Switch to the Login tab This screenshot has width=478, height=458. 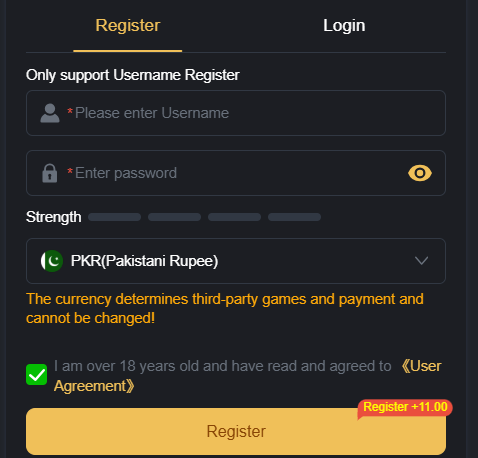[x=344, y=26]
